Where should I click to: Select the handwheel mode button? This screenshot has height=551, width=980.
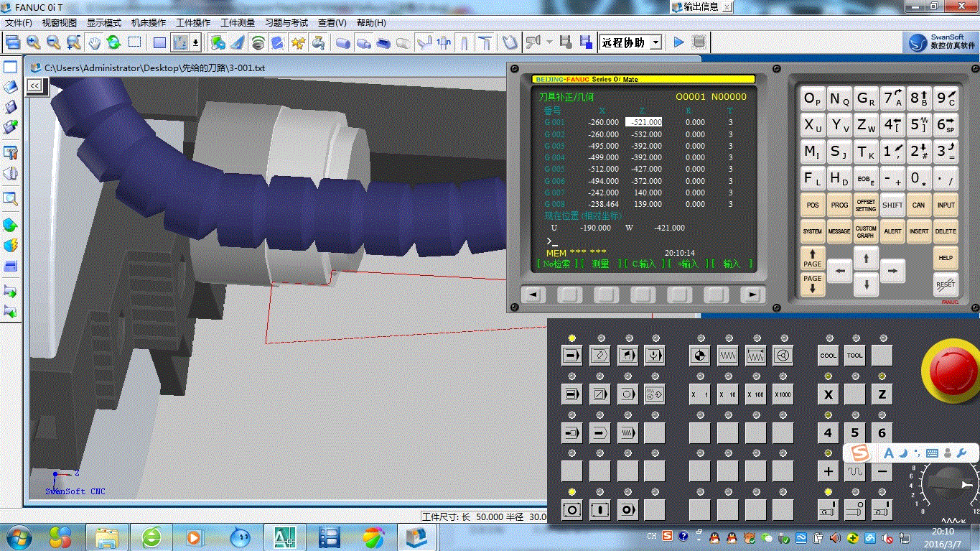coord(783,355)
